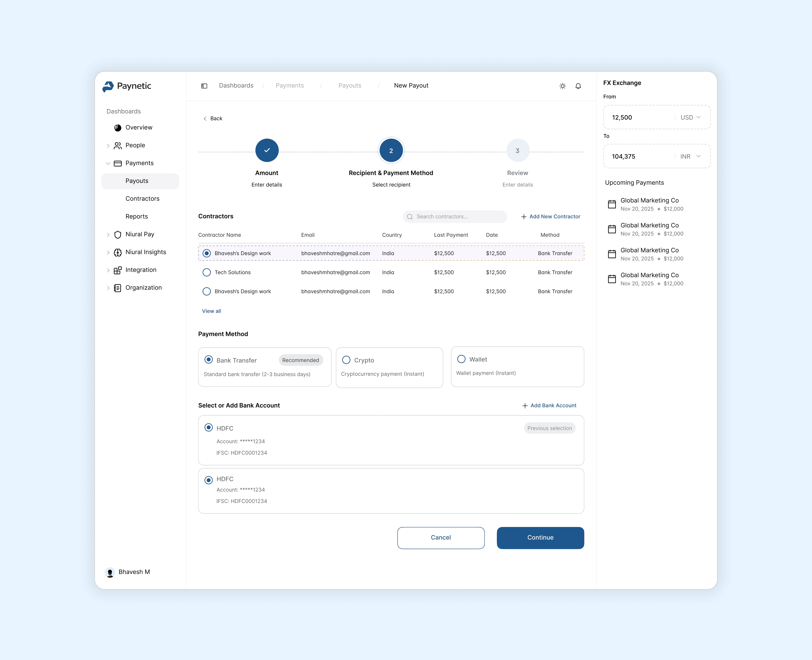Open notifications bell

pyautogui.click(x=578, y=86)
